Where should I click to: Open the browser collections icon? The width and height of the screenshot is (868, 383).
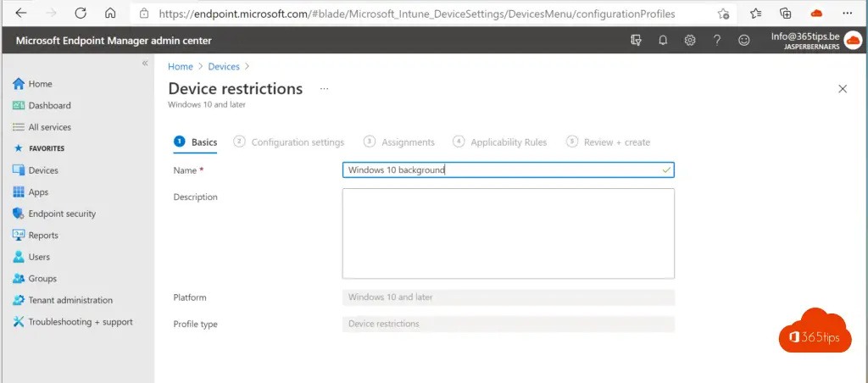coord(786,14)
